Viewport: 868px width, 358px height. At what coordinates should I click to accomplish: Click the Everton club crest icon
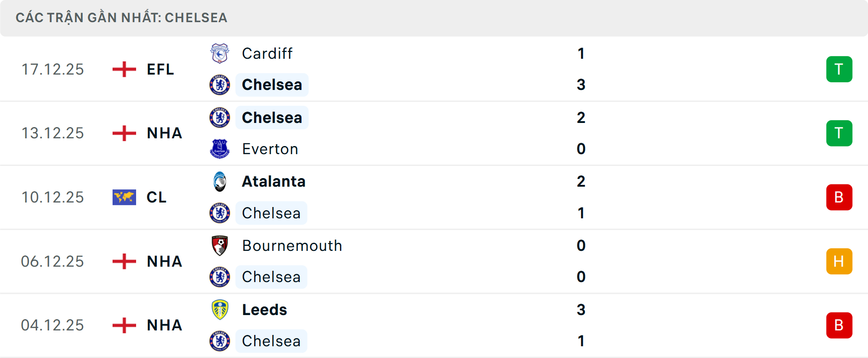(x=220, y=149)
